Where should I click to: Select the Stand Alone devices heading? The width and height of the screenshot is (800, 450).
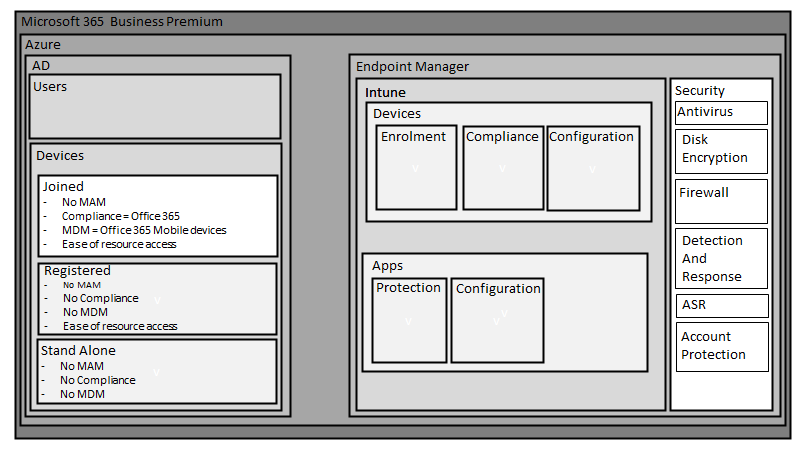[78, 350]
